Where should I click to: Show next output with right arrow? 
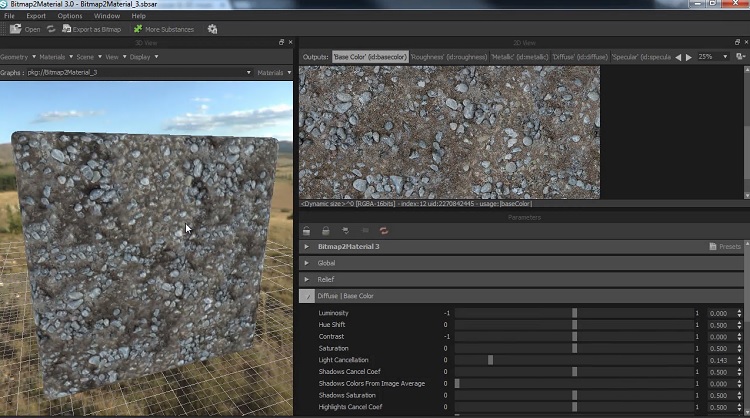[x=689, y=57]
